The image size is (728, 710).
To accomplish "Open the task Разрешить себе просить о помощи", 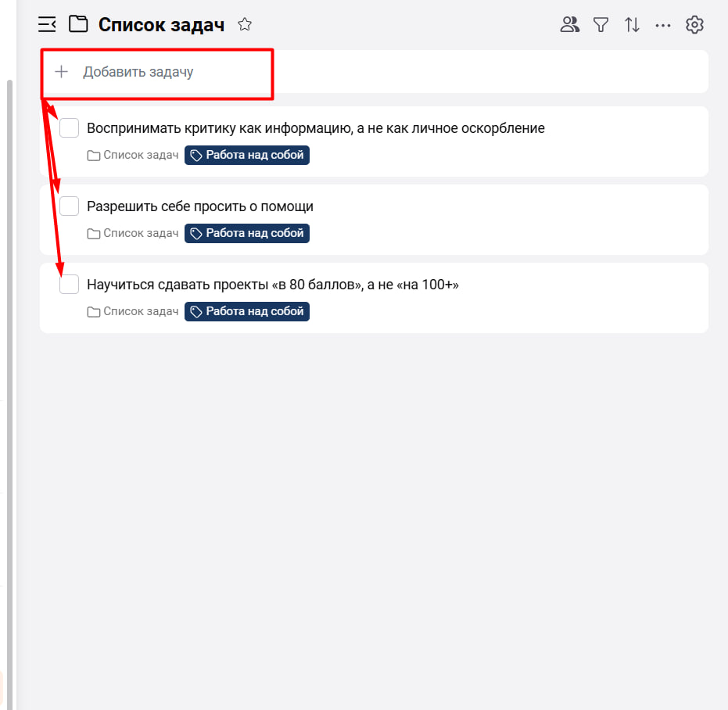I will pos(200,206).
